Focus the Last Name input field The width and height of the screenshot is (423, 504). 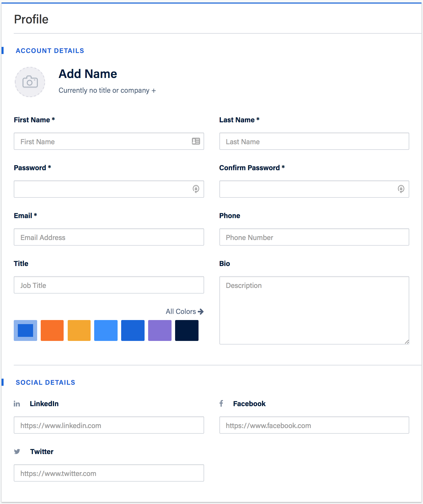314,141
